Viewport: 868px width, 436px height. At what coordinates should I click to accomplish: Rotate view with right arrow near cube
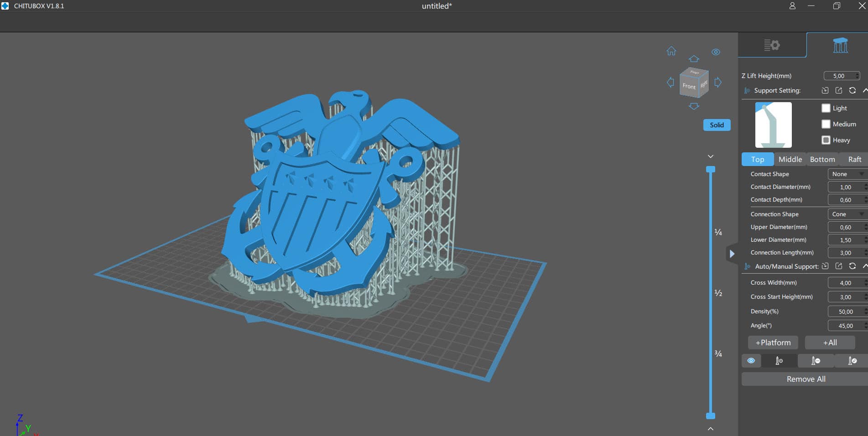tap(718, 83)
